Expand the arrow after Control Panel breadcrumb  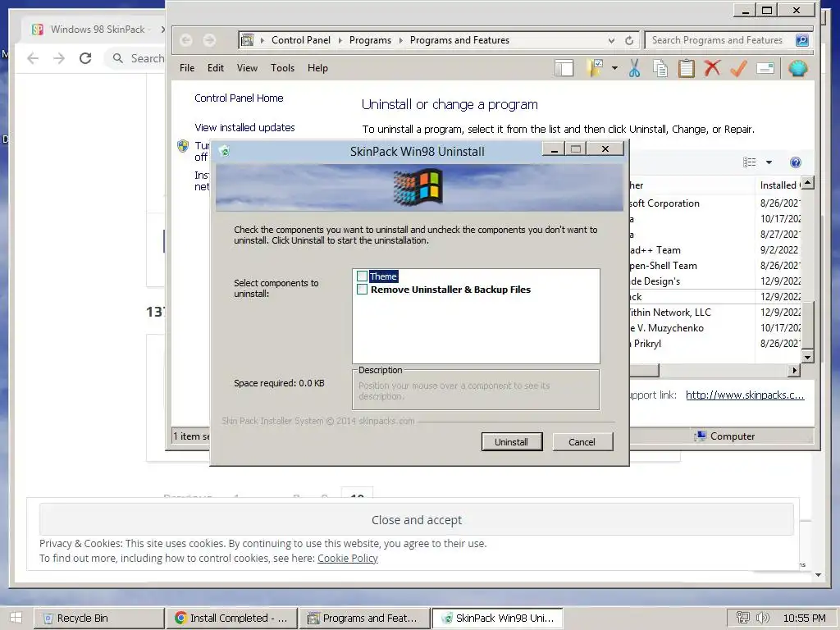(x=340, y=40)
